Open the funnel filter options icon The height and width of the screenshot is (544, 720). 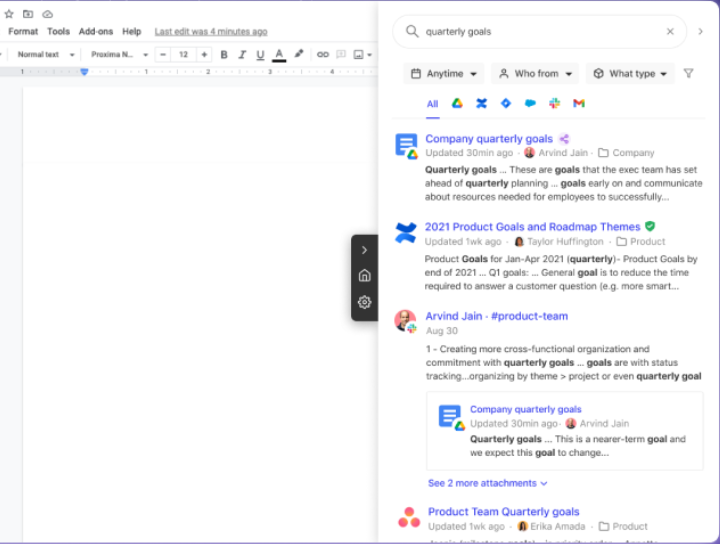(x=688, y=74)
